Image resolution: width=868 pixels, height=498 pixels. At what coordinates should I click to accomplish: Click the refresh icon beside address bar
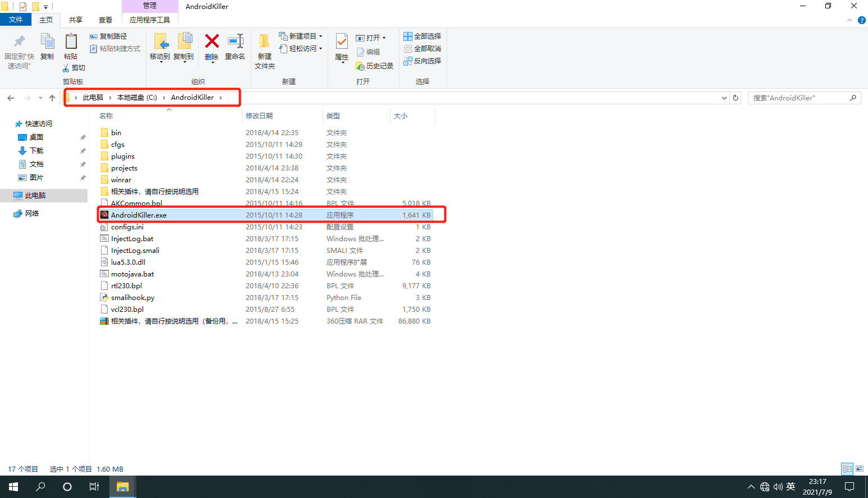pos(736,98)
